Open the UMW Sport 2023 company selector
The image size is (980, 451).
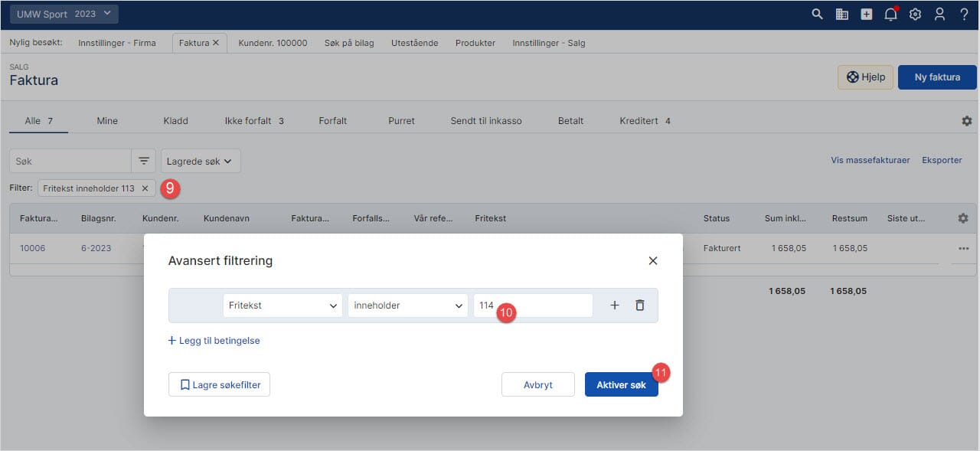point(64,14)
